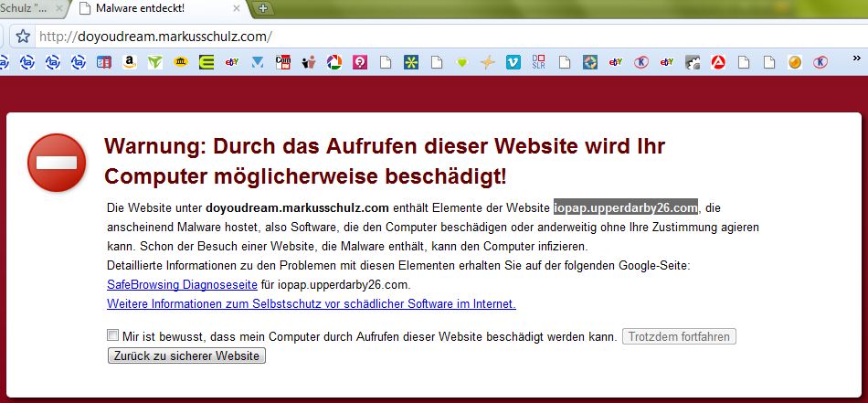Check the 'Mir ist bewusst' risk checkbox
The image size is (868, 403).
[112, 335]
